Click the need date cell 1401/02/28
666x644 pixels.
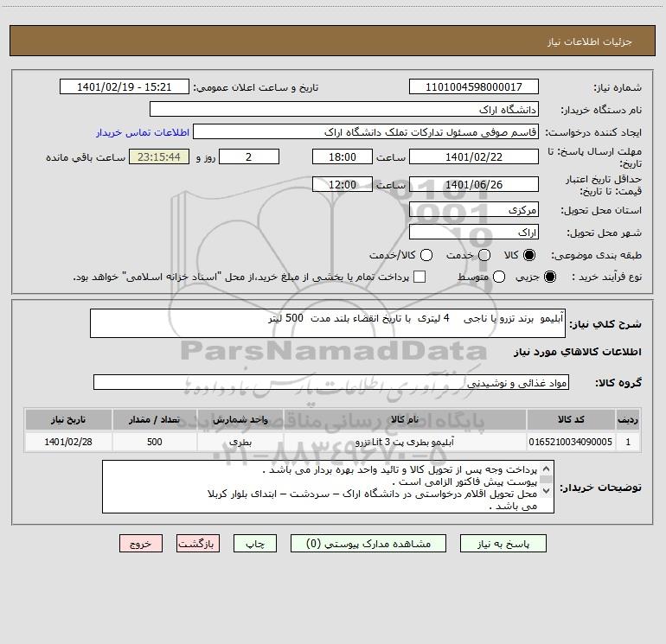(x=68, y=442)
